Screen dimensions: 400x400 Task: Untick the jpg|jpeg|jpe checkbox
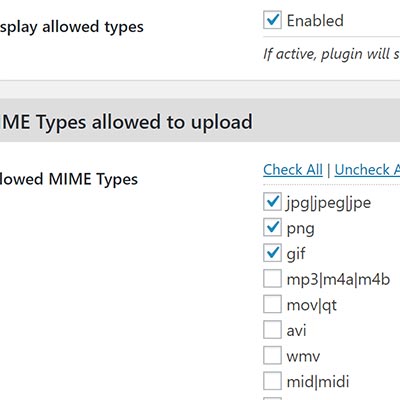point(272,202)
